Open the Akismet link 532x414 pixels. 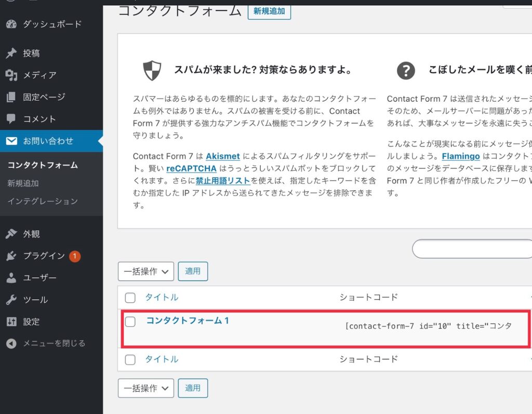click(223, 156)
